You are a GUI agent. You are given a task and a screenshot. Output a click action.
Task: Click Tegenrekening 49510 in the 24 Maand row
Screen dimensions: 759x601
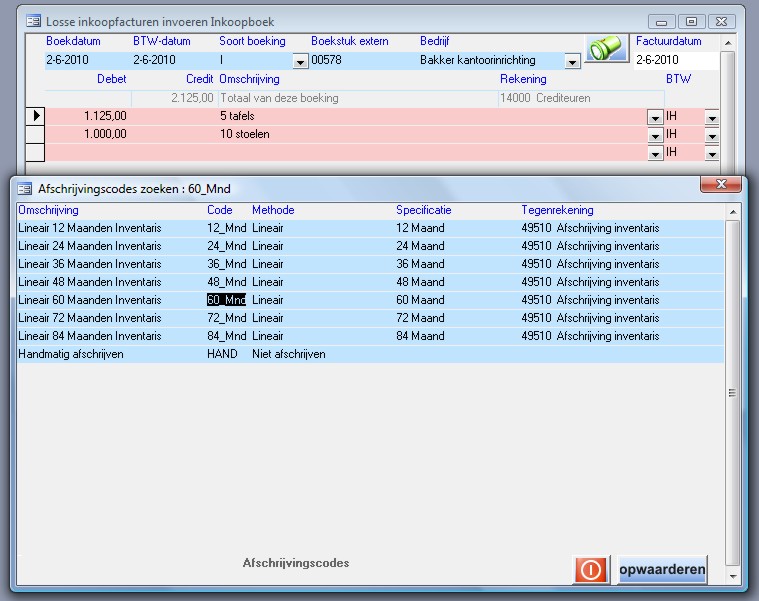pyautogui.click(x=590, y=246)
